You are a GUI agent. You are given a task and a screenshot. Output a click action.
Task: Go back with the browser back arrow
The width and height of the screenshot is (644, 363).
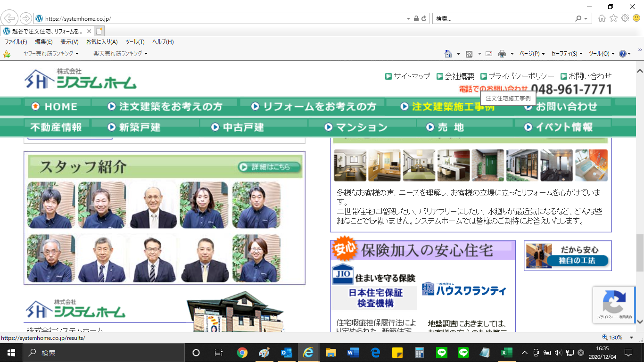(x=9, y=18)
